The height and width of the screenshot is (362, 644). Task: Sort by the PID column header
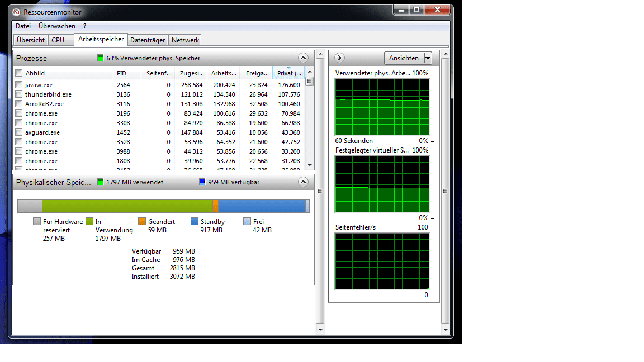pos(127,73)
